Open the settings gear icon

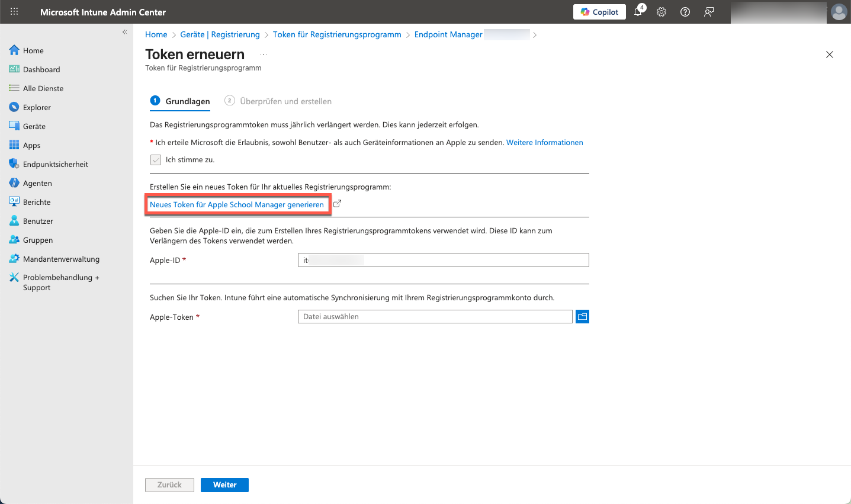coord(661,12)
